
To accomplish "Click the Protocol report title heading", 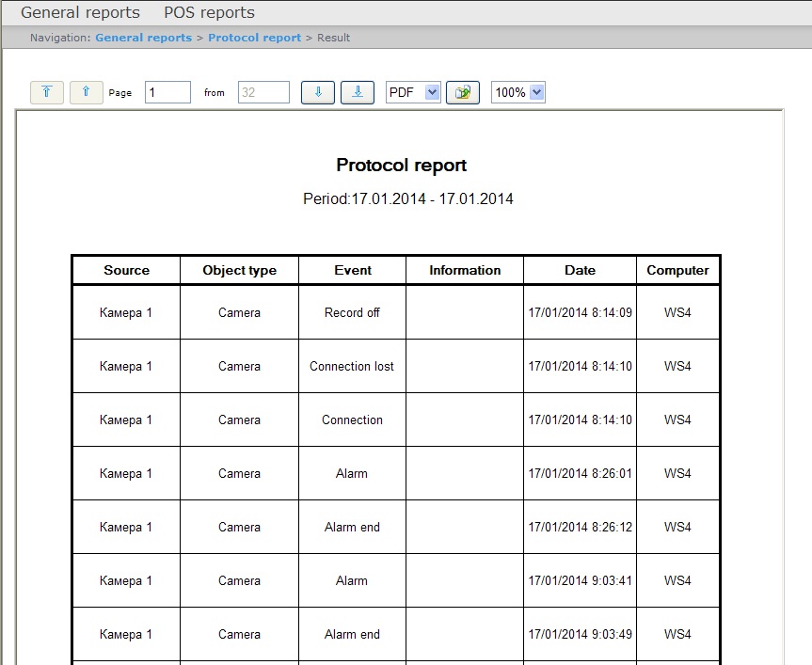I will pos(401,166).
